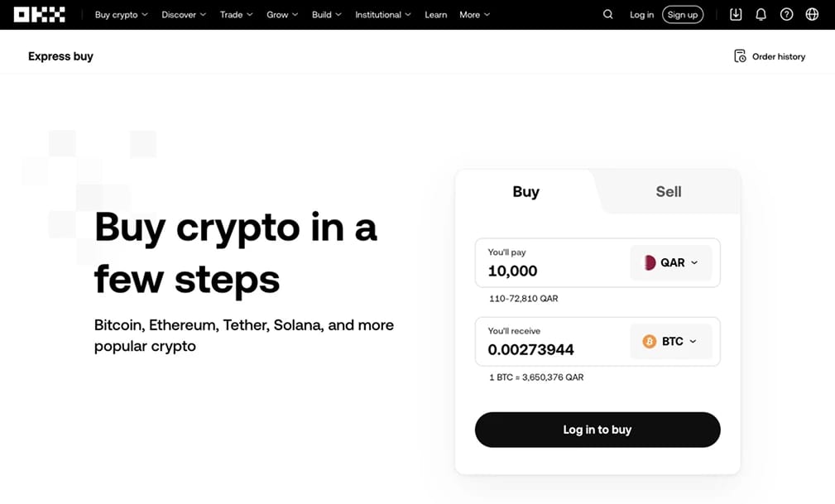Click the download app icon

[736, 15]
